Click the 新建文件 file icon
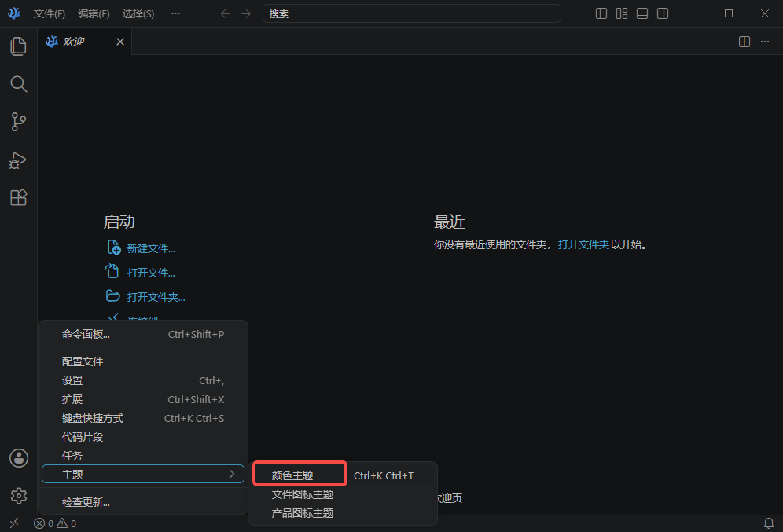Viewport: 783px width, 532px height. pos(114,247)
